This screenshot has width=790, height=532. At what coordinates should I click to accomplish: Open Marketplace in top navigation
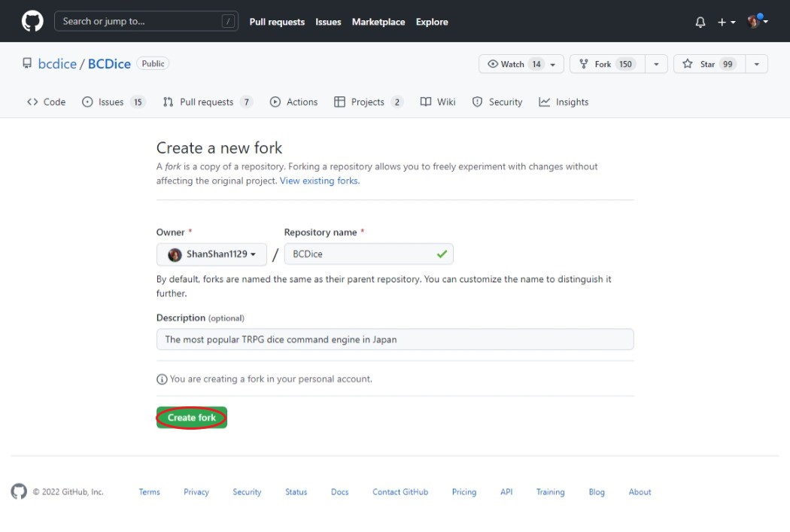point(378,22)
